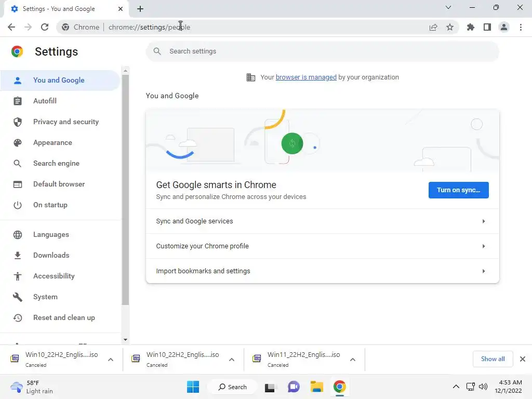This screenshot has width=532, height=399.
Task: Click the Turn on sync button
Action: [458, 190]
